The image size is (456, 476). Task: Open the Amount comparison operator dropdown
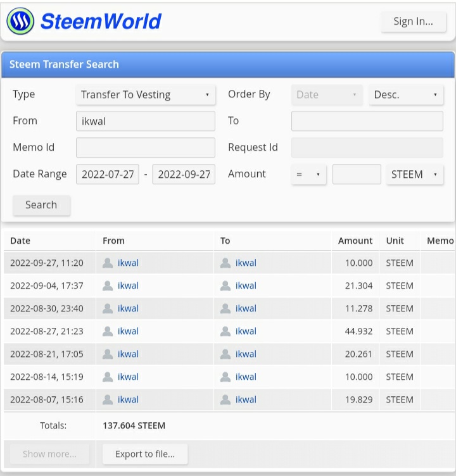[308, 174]
